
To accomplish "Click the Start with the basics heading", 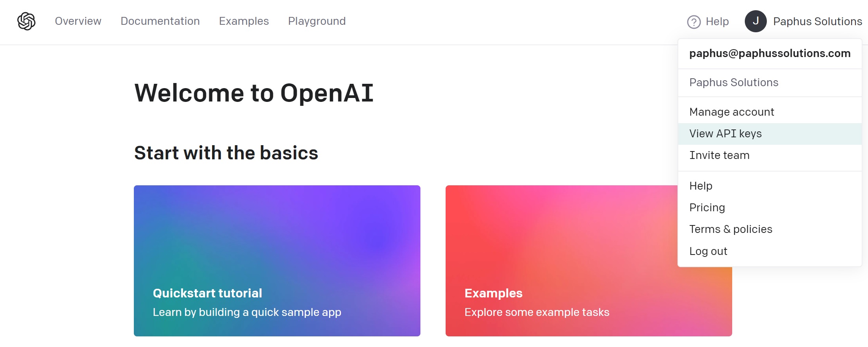I will 226,153.
